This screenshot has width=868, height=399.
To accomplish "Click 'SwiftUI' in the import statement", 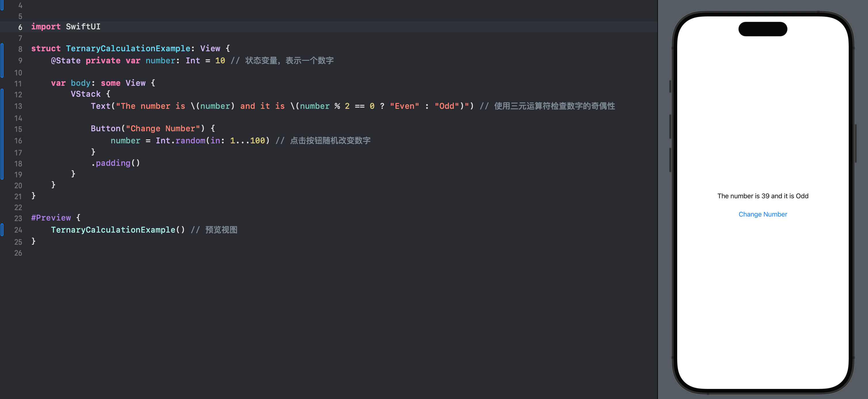I will pos(83,26).
